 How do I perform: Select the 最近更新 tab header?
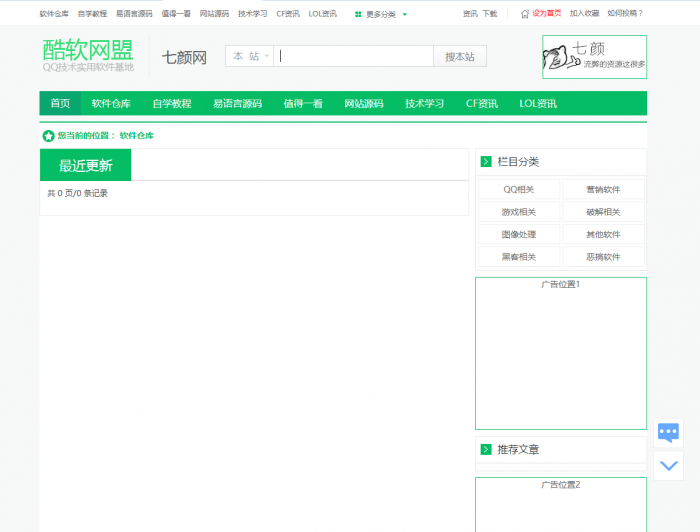[85, 165]
